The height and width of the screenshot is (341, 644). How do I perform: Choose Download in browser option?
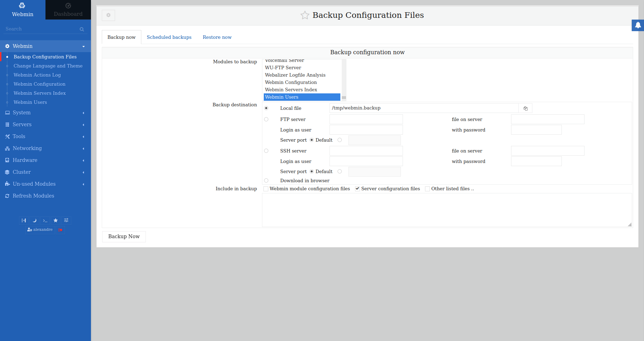[266, 180]
